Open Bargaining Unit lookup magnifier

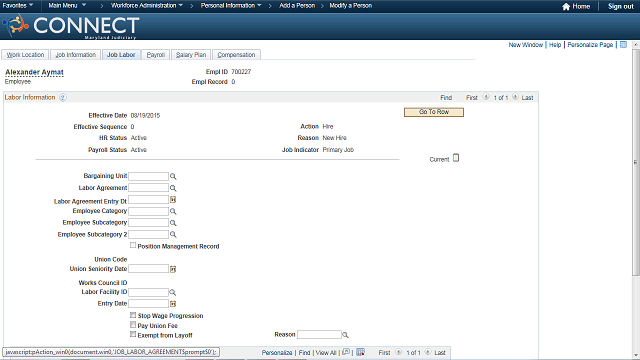(173, 176)
